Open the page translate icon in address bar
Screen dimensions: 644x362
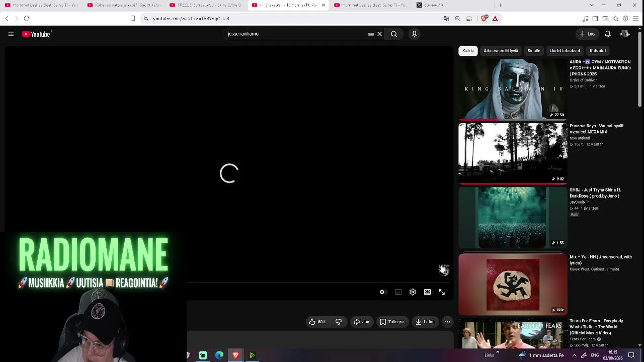[x=446, y=19]
